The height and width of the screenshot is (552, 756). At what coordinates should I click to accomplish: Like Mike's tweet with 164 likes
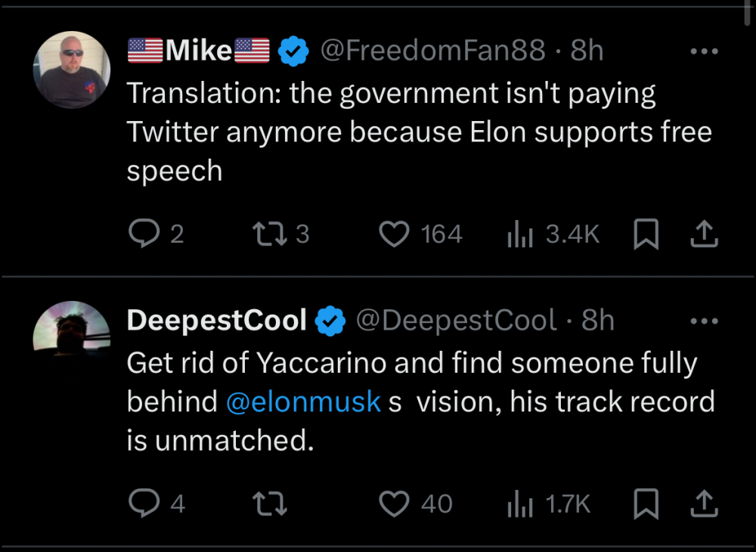coord(393,234)
